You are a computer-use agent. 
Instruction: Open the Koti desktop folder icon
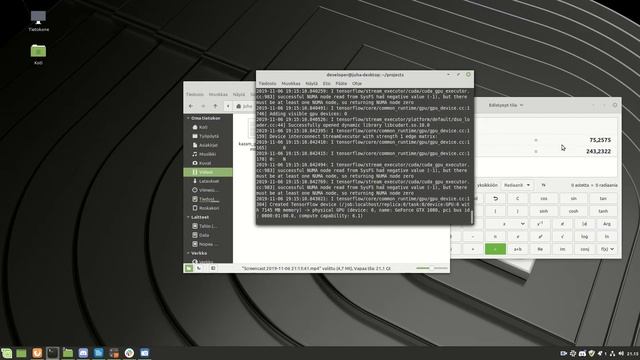[38, 54]
